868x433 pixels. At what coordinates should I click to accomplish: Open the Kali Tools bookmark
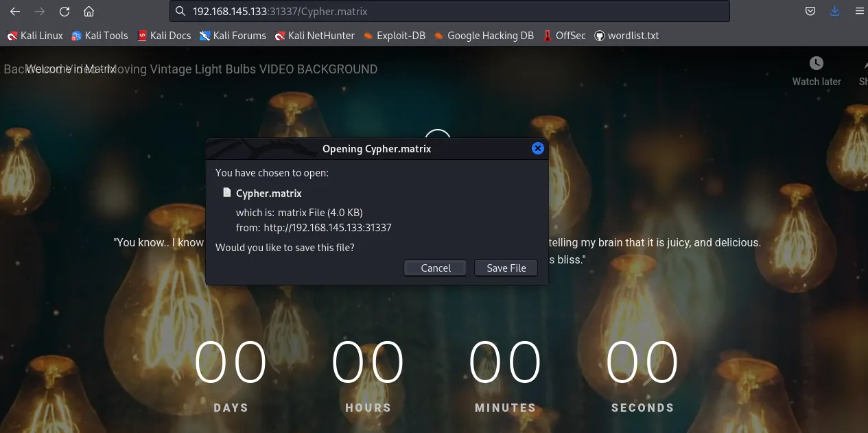(99, 36)
